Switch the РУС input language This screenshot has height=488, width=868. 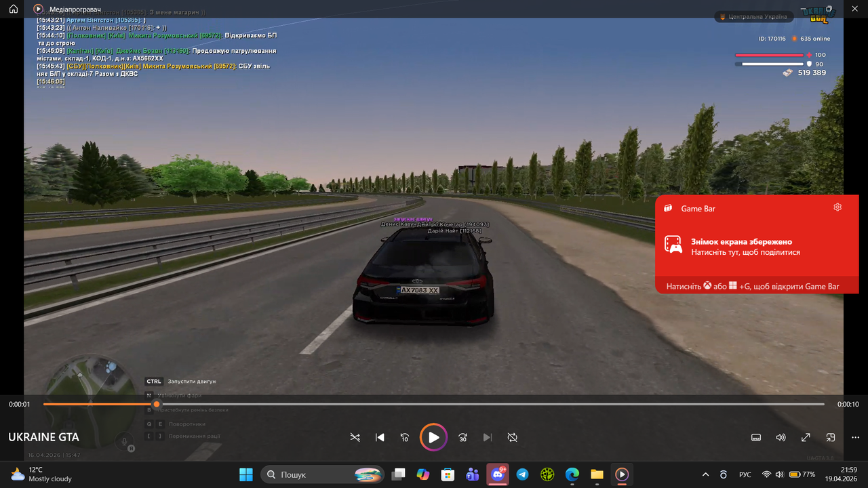point(745,474)
